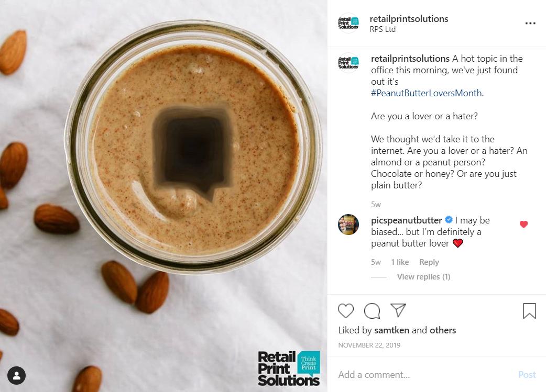This screenshot has height=392, width=546.
Task: Open the comment speech bubble icon
Action: pyautogui.click(x=372, y=310)
